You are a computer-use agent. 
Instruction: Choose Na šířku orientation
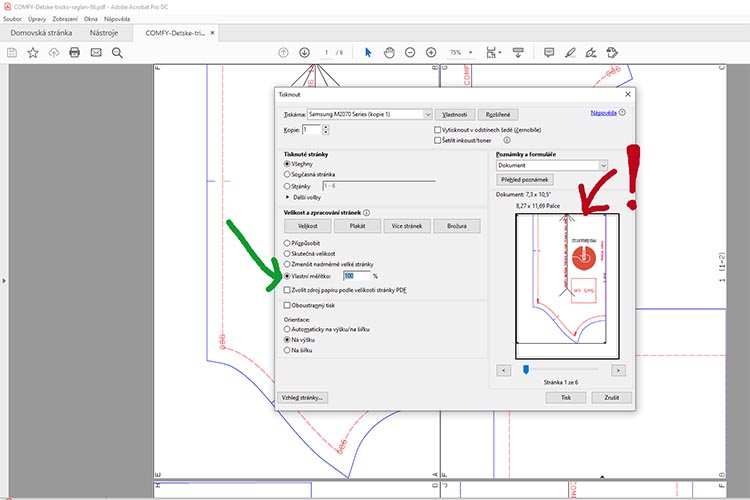pos(289,351)
